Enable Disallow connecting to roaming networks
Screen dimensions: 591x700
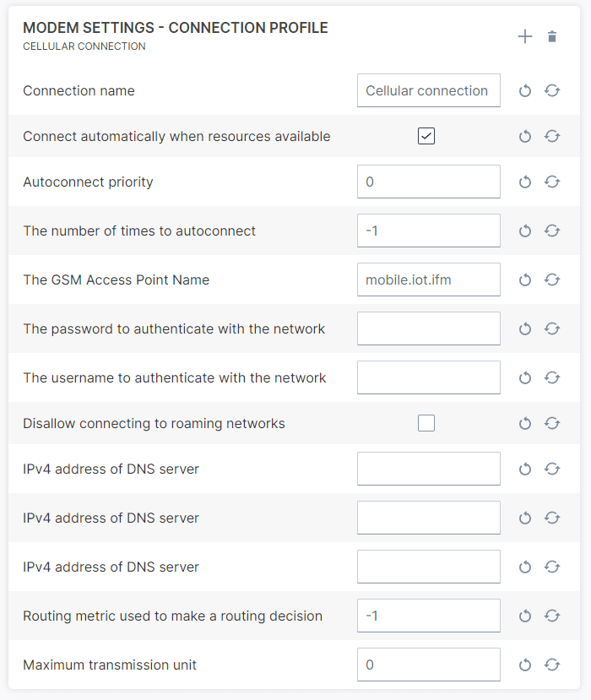pyautogui.click(x=426, y=423)
